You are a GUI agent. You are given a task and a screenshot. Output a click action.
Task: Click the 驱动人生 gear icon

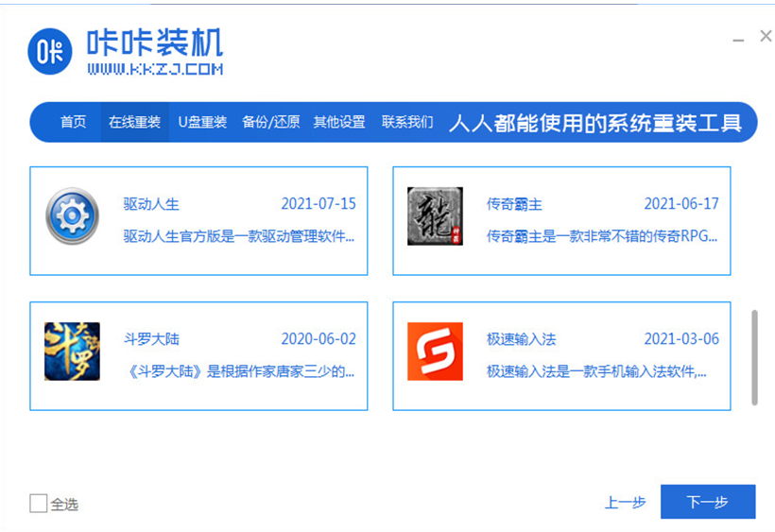(x=72, y=216)
